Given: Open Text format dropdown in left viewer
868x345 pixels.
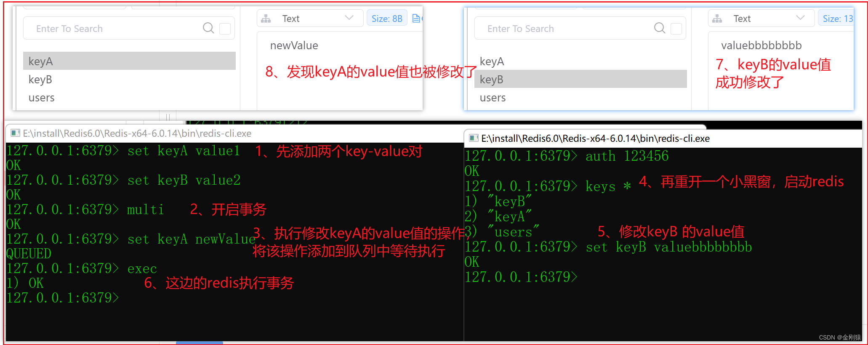Looking at the screenshot, I should pos(310,19).
